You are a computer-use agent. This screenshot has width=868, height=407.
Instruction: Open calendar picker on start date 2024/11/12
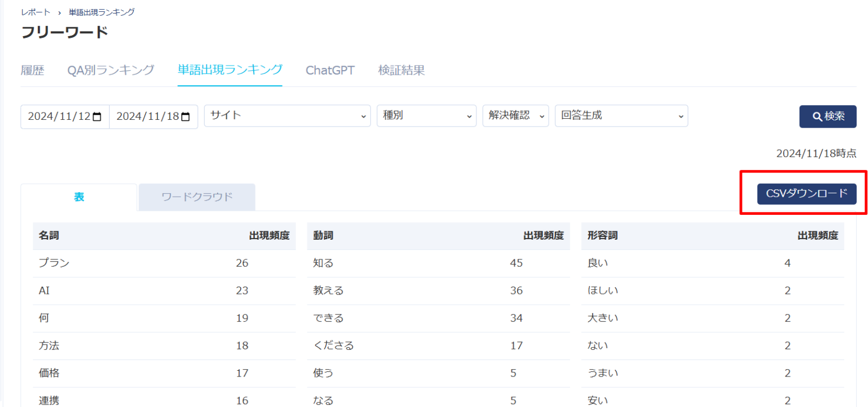click(97, 116)
